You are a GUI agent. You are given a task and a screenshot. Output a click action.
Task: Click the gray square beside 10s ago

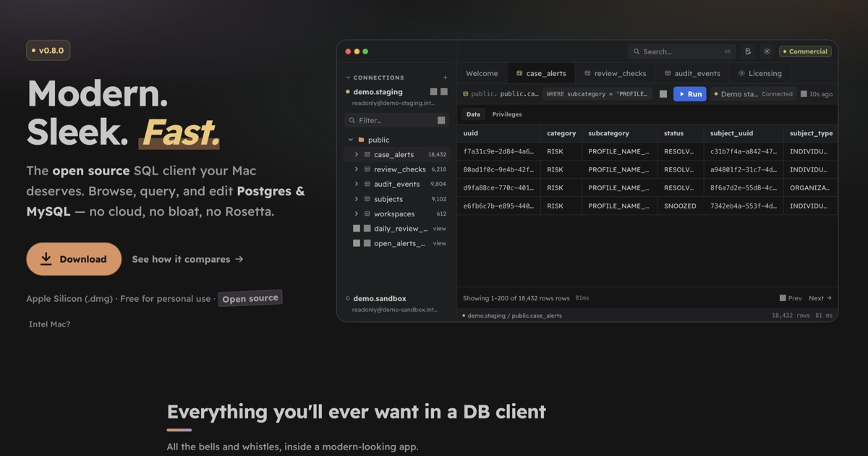[x=804, y=94]
